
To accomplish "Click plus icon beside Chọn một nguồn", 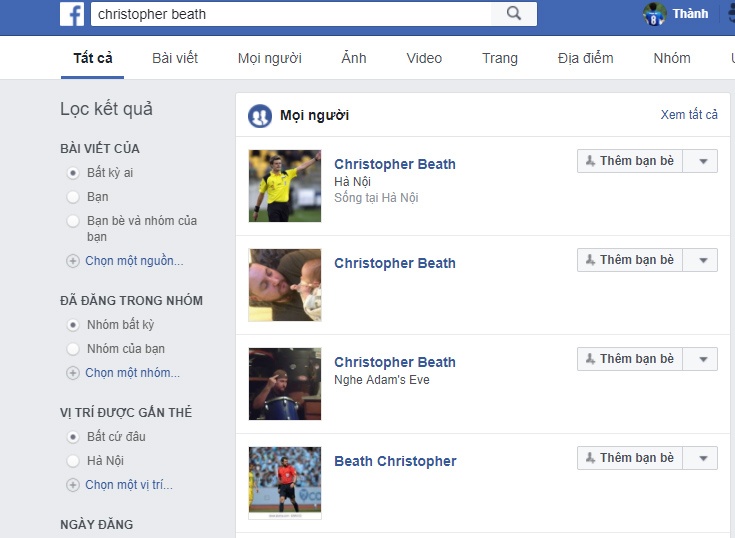I will [x=73, y=261].
